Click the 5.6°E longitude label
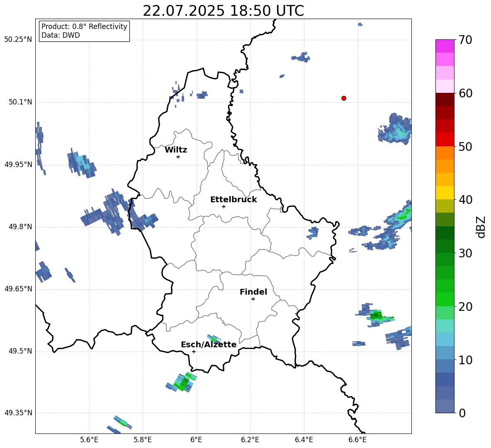Viewport: 491px width, 448px height. tap(89, 440)
